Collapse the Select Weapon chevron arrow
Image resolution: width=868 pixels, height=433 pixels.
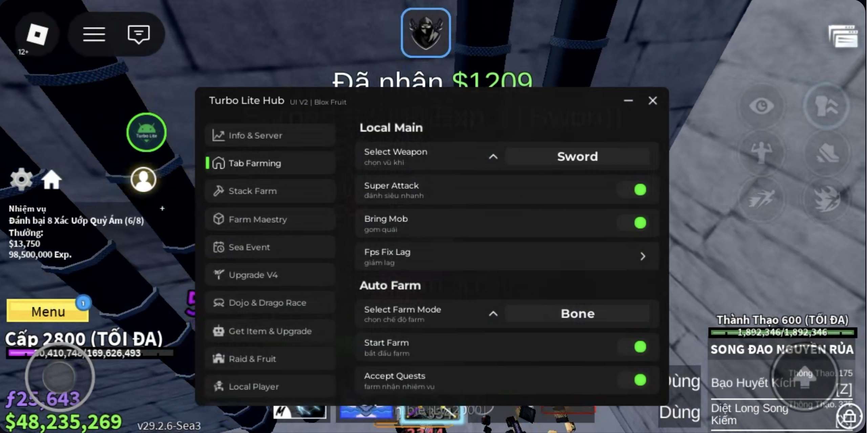pyautogui.click(x=493, y=157)
